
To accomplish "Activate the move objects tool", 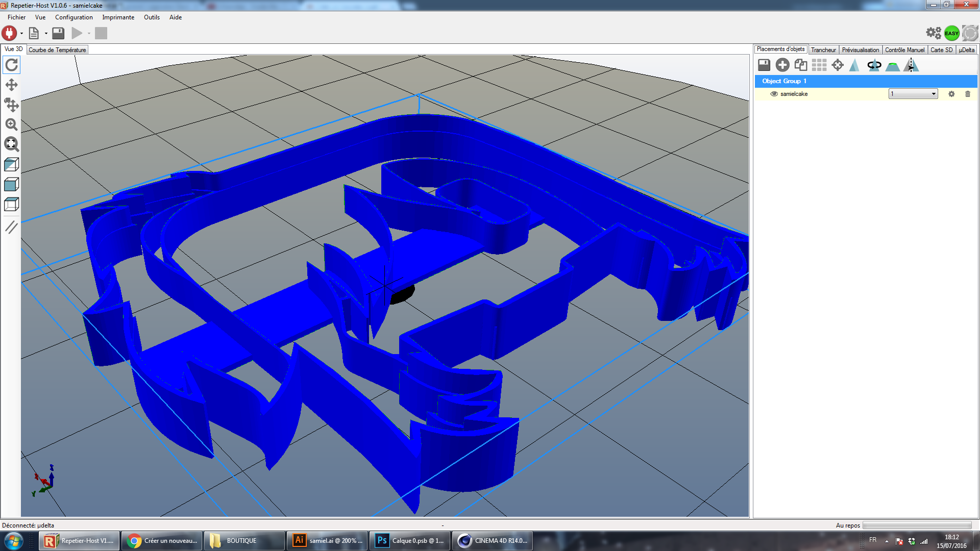I will (11, 105).
